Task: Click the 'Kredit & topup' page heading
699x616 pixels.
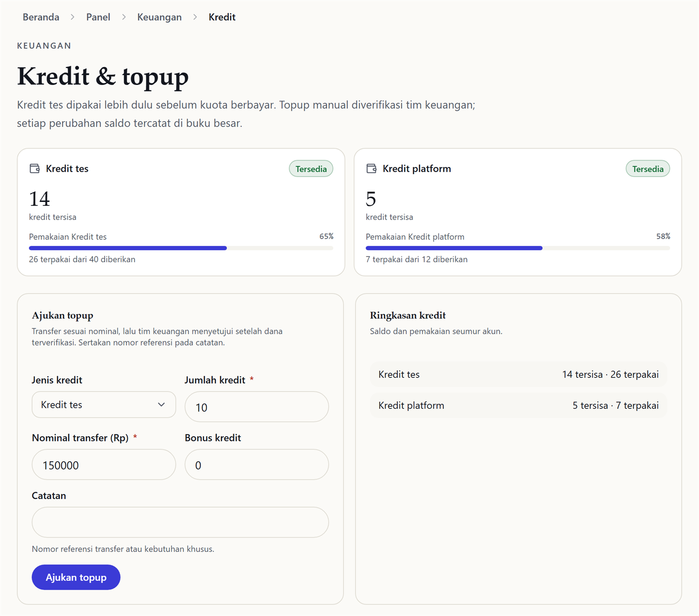Action: (103, 77)
